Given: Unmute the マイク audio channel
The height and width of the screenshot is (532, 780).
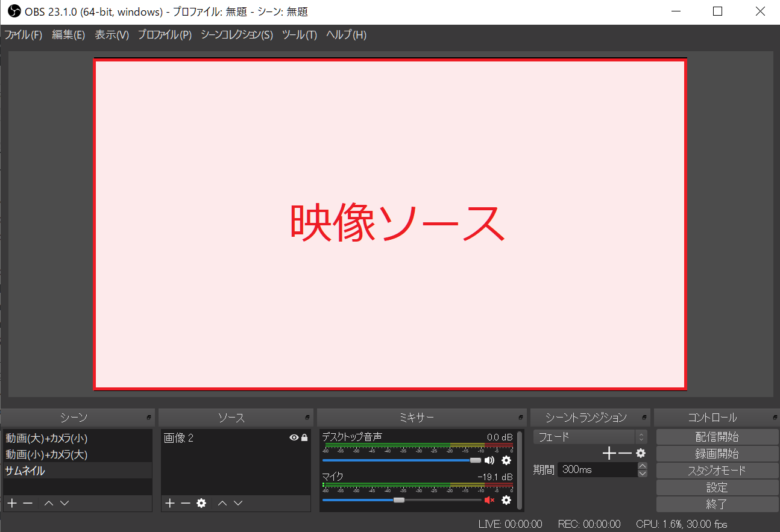Looking at the screenshot, I should click(x=489, y=500).
